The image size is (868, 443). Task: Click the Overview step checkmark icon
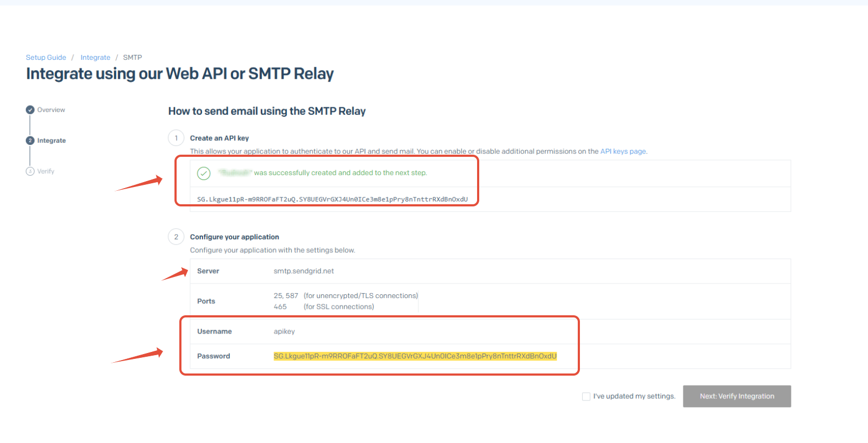coord(30,110)
